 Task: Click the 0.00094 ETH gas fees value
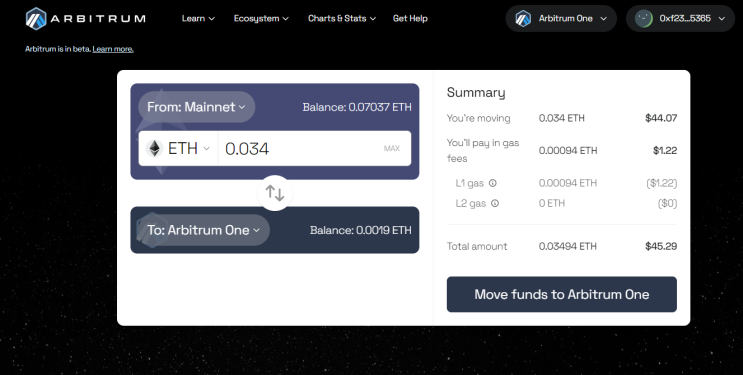pyautogui.click(x=568, y=151)
